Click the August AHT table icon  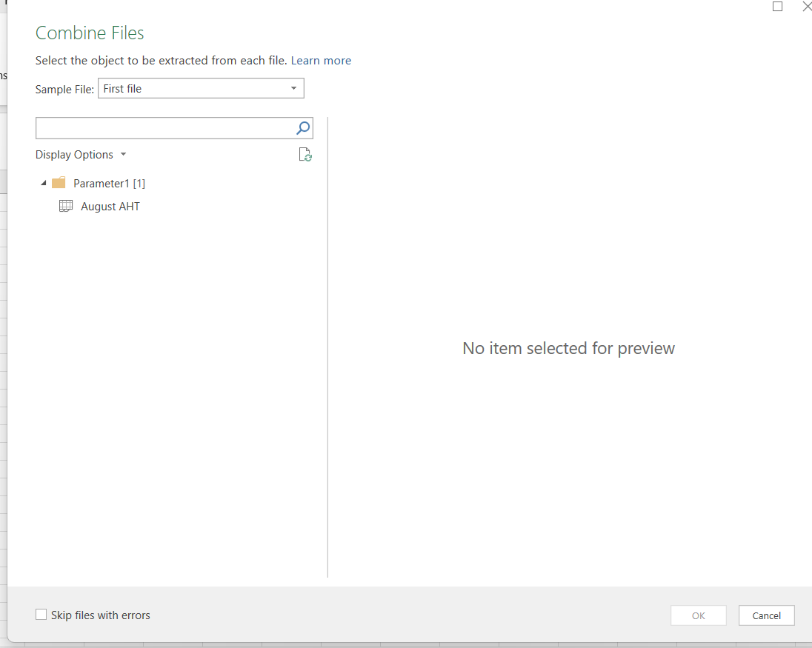point(66,206)
